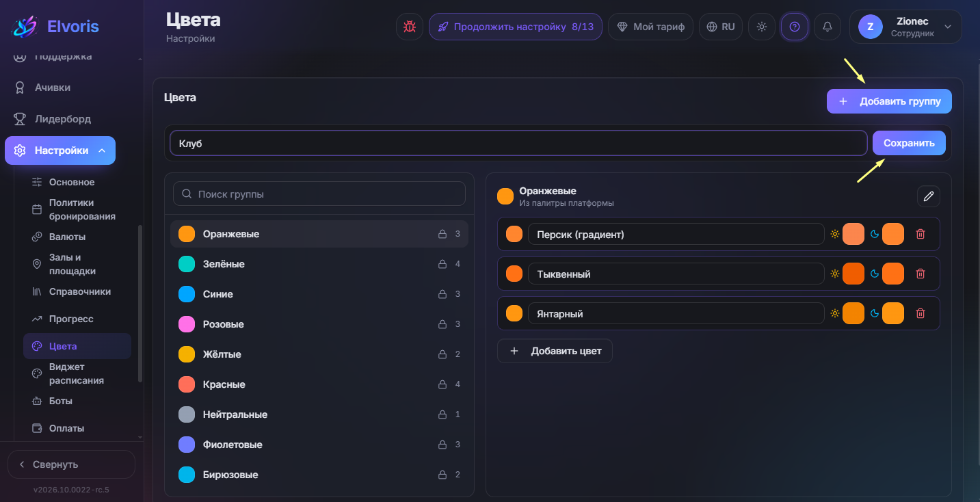Click the Elvoris logo icon
Image resolution: width=980 pixels, height=502 pixels.
tap(25, 27)
